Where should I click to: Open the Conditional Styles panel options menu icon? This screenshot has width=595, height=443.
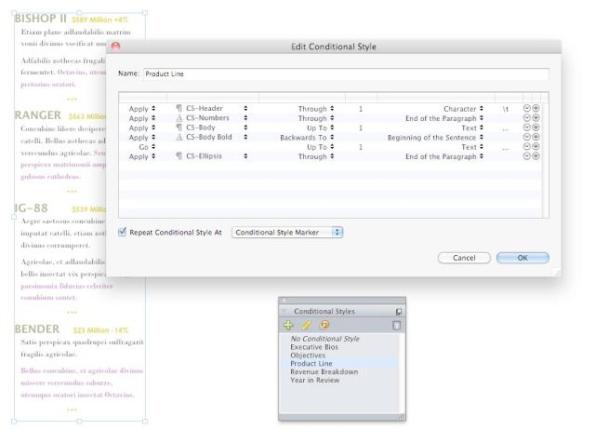click(398, 311)
